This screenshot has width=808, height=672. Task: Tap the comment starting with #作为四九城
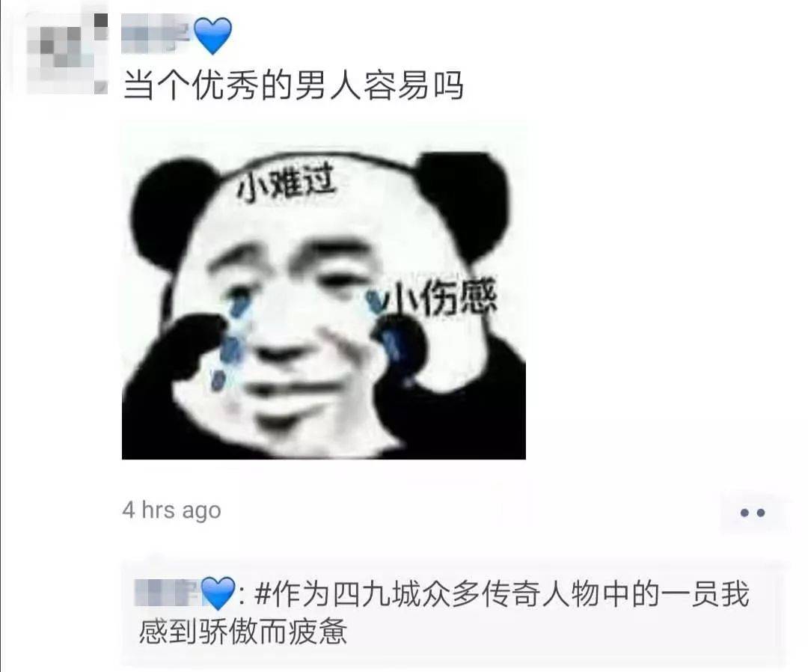click(443, 613)
